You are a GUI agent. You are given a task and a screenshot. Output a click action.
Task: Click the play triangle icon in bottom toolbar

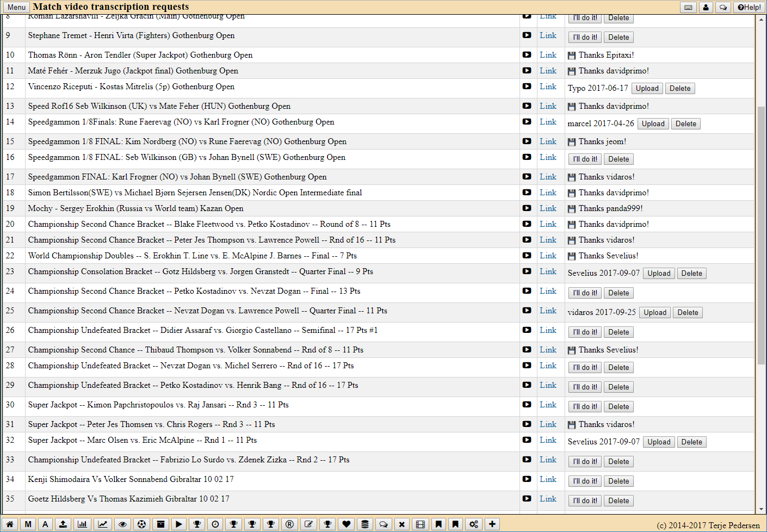click(x=178, y=524)
